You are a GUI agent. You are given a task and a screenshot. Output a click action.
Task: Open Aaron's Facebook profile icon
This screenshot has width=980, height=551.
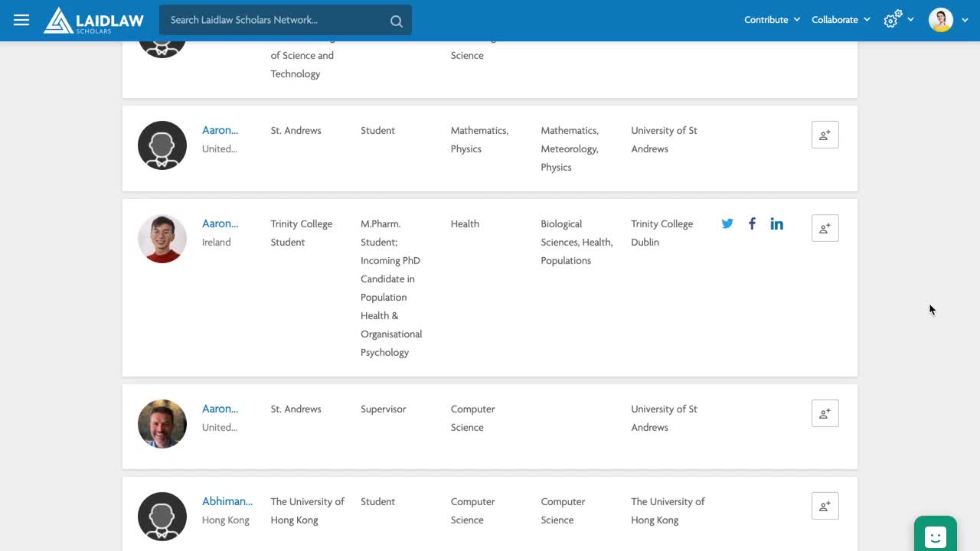(x=752, y=223)
